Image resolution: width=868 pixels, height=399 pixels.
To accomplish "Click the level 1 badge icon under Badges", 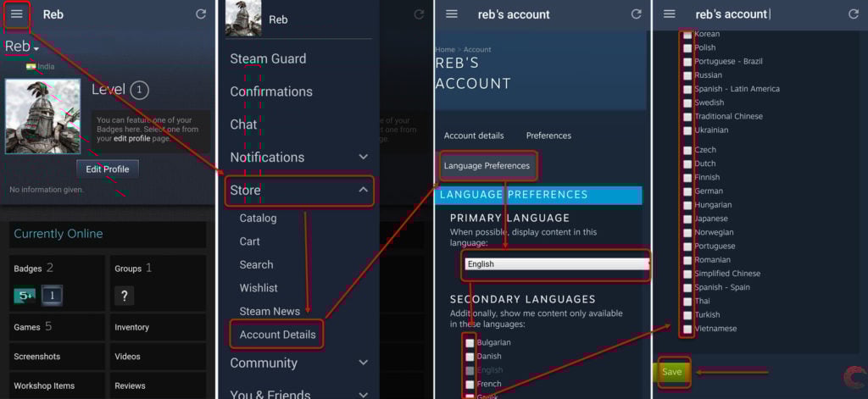I will pos(52,296).
